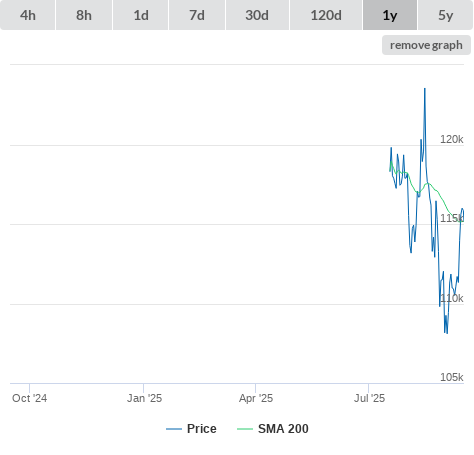Select the 4h time range tab

28,15
